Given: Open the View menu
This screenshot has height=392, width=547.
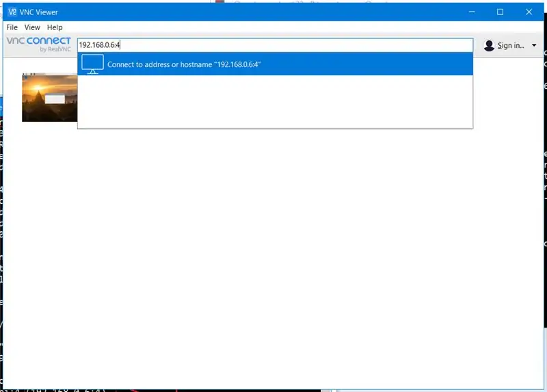Looking at the screenshot, I should click(x=32, y=27).
